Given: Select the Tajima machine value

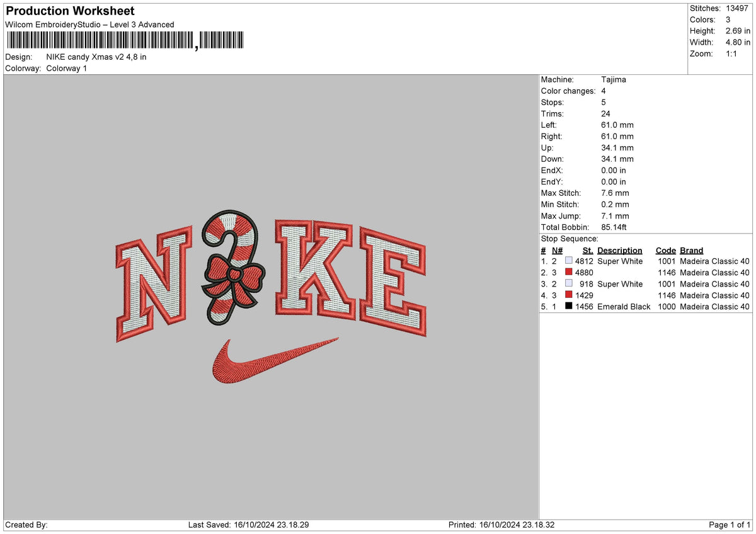Looking at the screenshot, I should [614, 79].
